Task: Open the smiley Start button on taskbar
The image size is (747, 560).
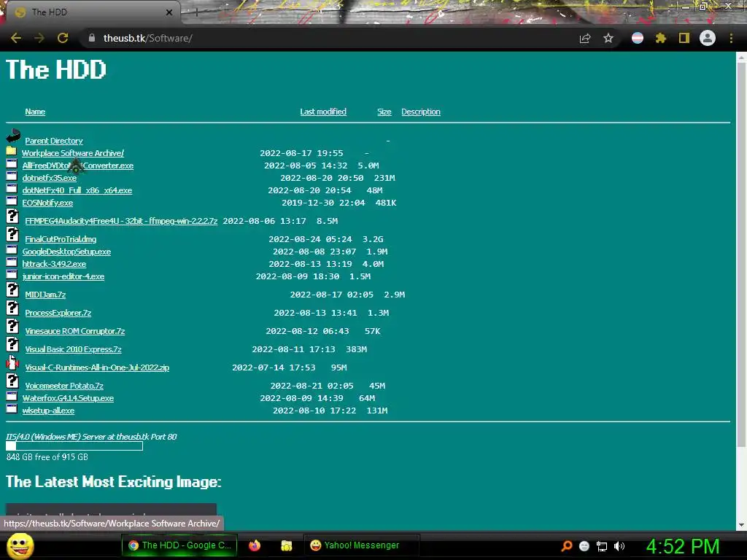Action: (20, 545)
